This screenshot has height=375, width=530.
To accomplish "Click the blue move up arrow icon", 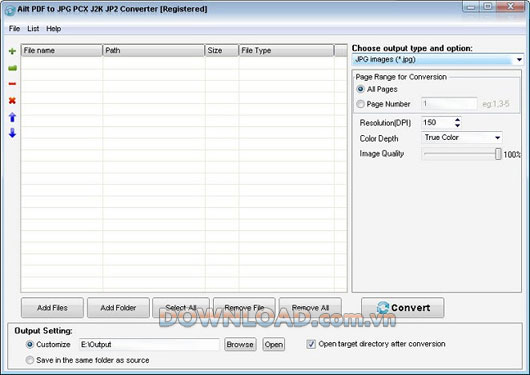I will point(12,117).
